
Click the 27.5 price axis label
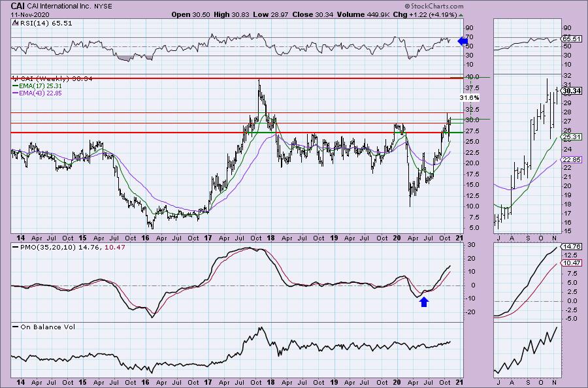click(x=472, y=131)
